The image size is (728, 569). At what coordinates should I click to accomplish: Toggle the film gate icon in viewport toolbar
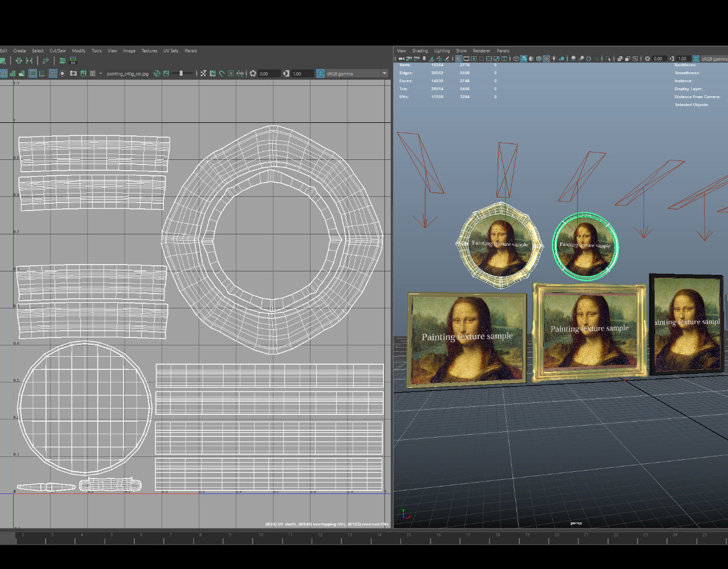tap(466, 59)
